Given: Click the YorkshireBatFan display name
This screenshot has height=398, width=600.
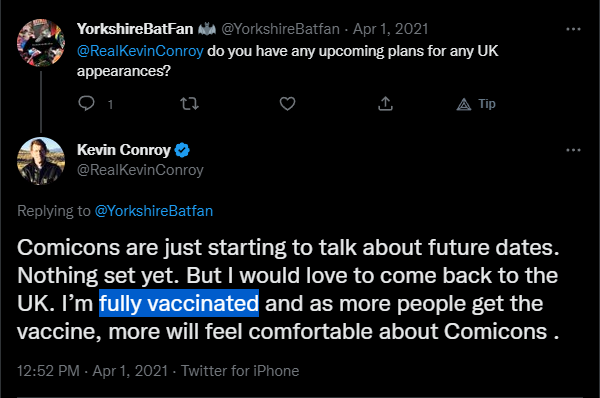Looking at the screenshot, I should point(135,29).
